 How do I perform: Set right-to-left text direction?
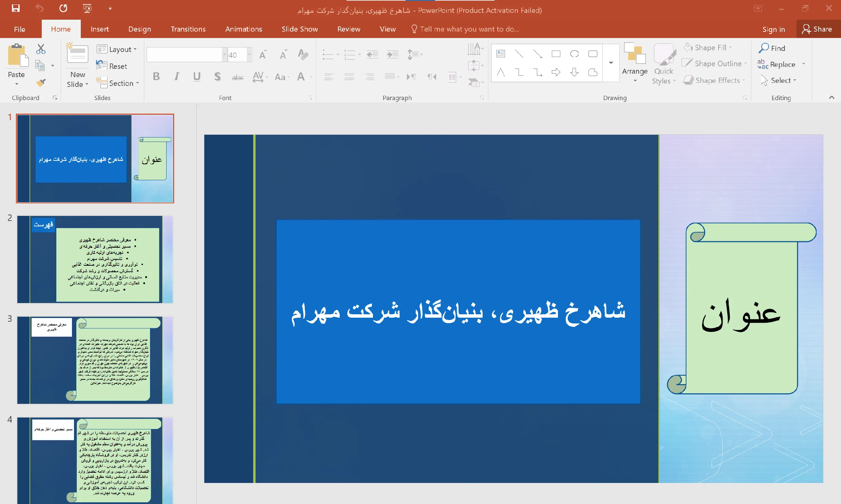pos(432,77)
